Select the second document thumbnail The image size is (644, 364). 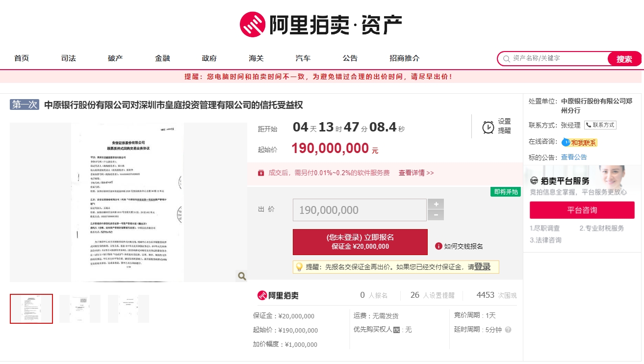click(79, 309)
